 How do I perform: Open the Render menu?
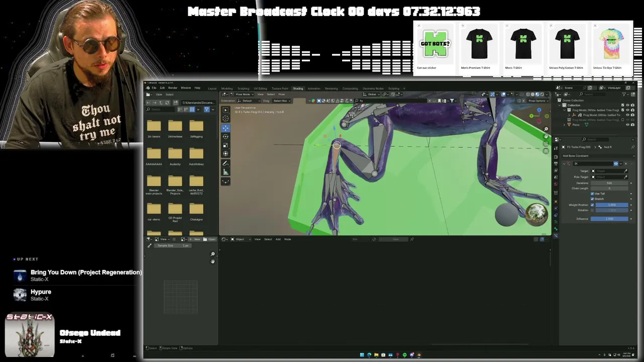click(x=173, y=88)
